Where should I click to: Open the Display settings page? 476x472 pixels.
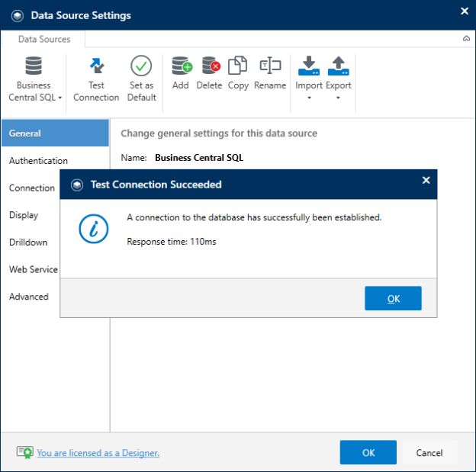tap(24, 215)
